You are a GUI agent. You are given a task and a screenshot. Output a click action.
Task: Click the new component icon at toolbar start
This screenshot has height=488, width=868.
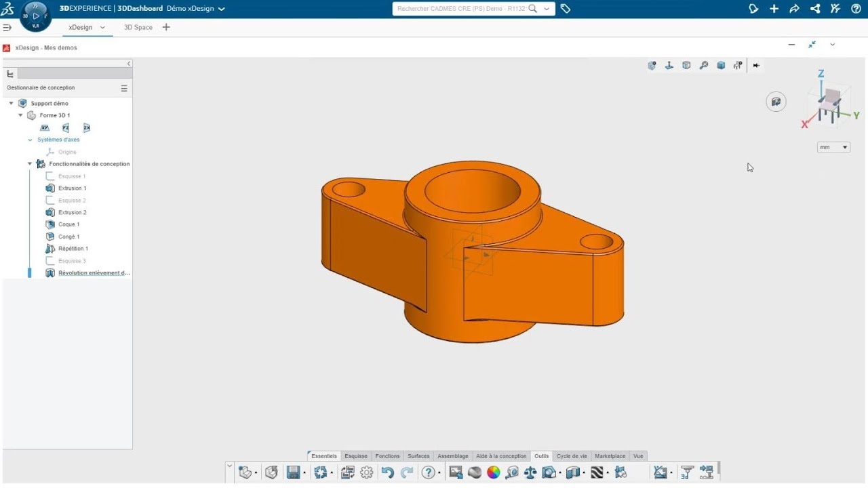coord(245,472)
